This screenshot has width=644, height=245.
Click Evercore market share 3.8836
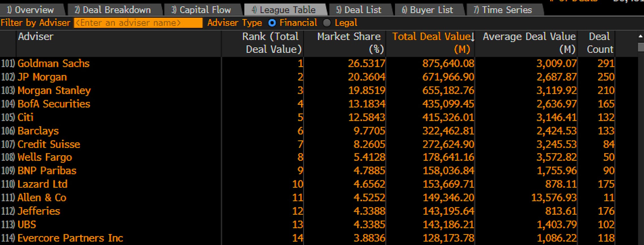(369, 238)
